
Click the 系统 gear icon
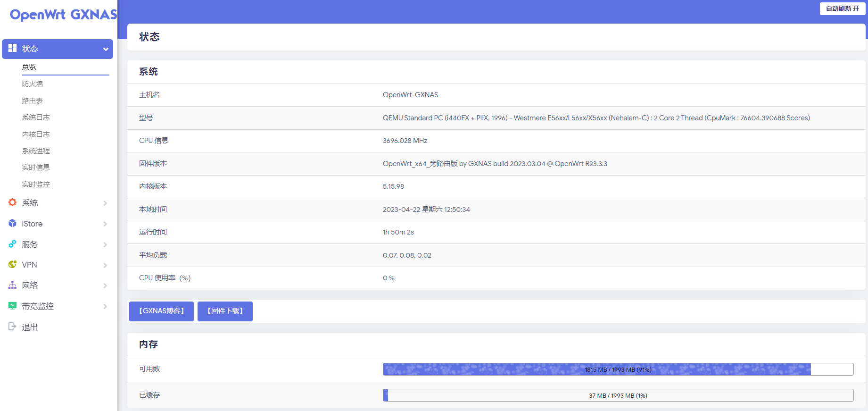pyautogui.click(x=12, y=202)
